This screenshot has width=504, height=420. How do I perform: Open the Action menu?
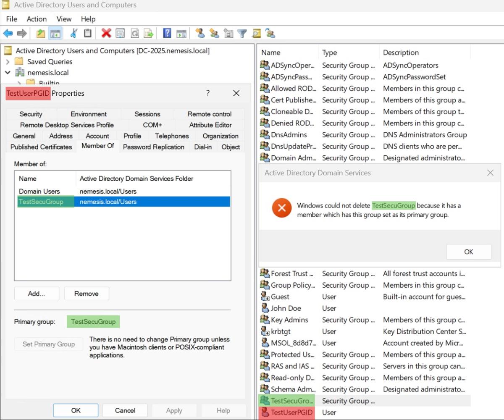coord(37,19)
